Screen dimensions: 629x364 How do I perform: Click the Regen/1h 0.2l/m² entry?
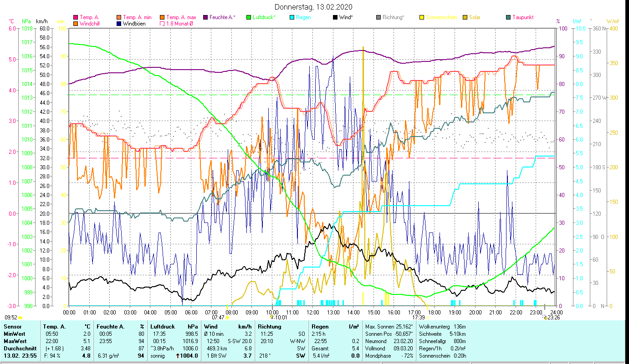[442, 349]
